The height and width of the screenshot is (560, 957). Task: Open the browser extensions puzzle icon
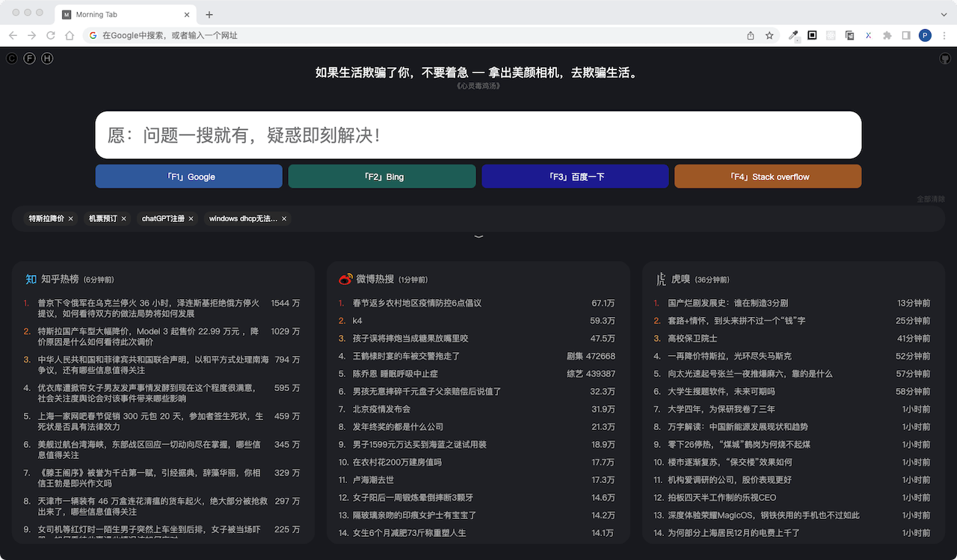click(x=887, y=35)
